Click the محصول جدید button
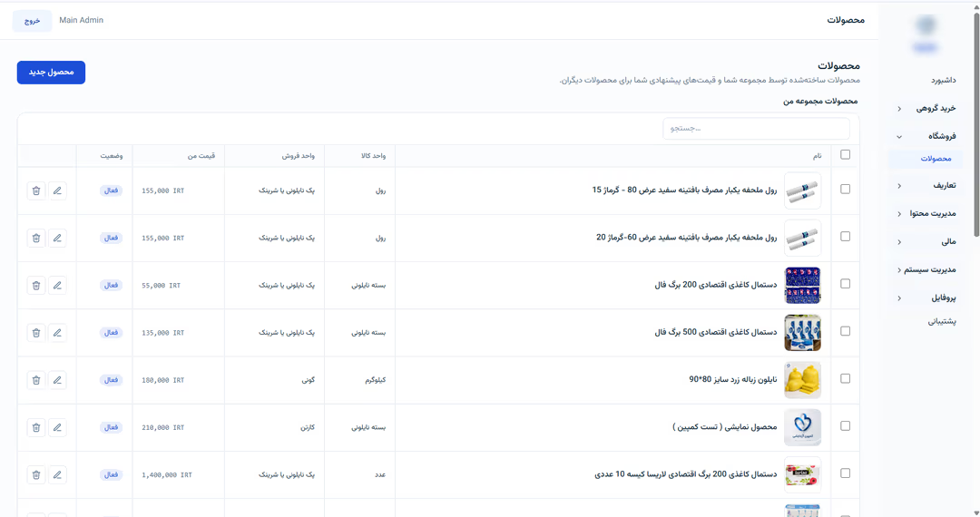 [51, 73]
